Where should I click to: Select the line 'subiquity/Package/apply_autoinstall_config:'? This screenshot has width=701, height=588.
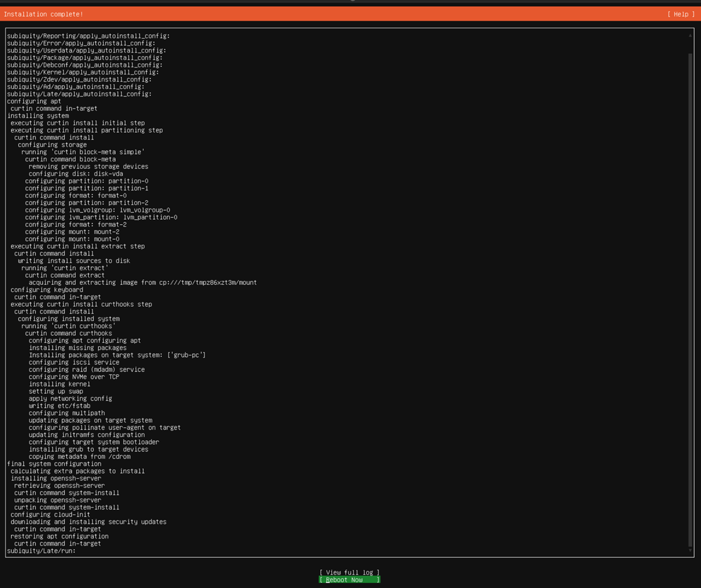[x=85, y=58]
